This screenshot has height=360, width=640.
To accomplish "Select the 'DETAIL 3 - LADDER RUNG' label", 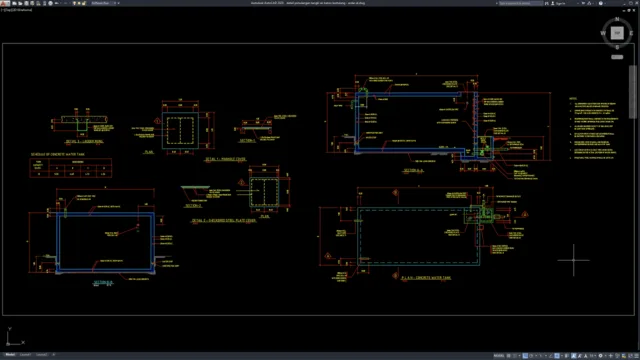I will (84, 141).
